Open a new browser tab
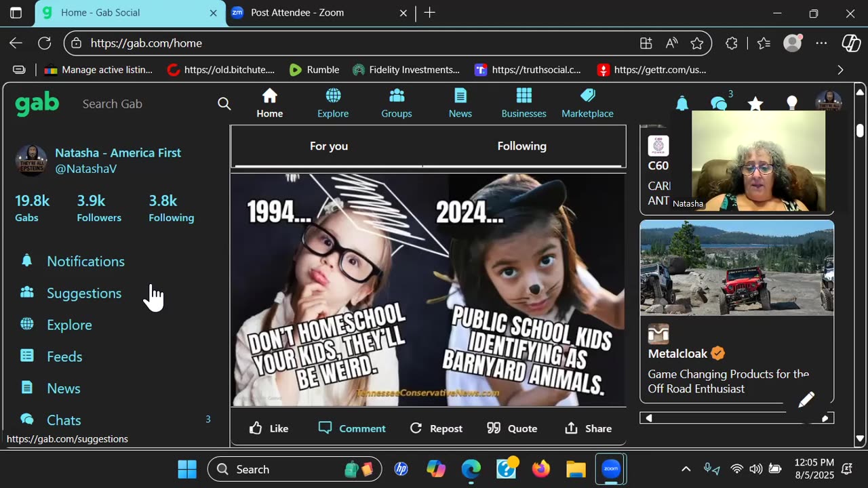The width and height of the screenshot is (868, 488). tap(429, 13)
